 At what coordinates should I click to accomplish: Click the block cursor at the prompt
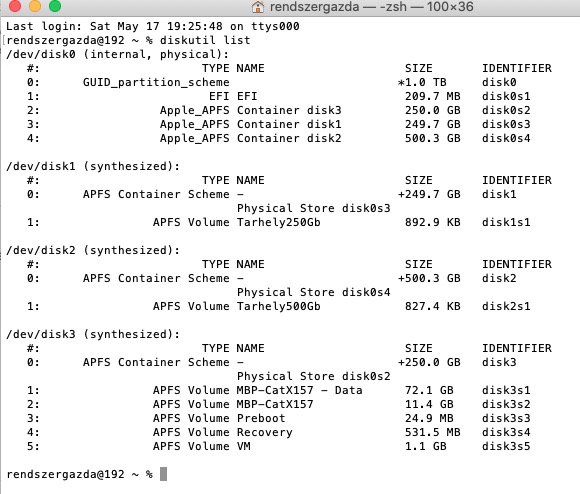[x=163, y=474]
